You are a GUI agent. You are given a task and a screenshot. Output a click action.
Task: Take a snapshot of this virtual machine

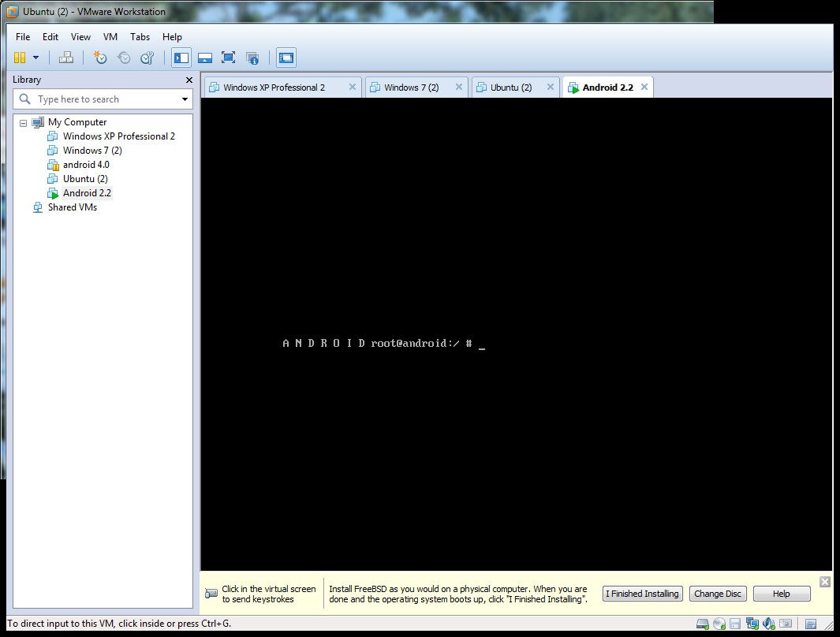pyautogui.click(x=99, y=58)
